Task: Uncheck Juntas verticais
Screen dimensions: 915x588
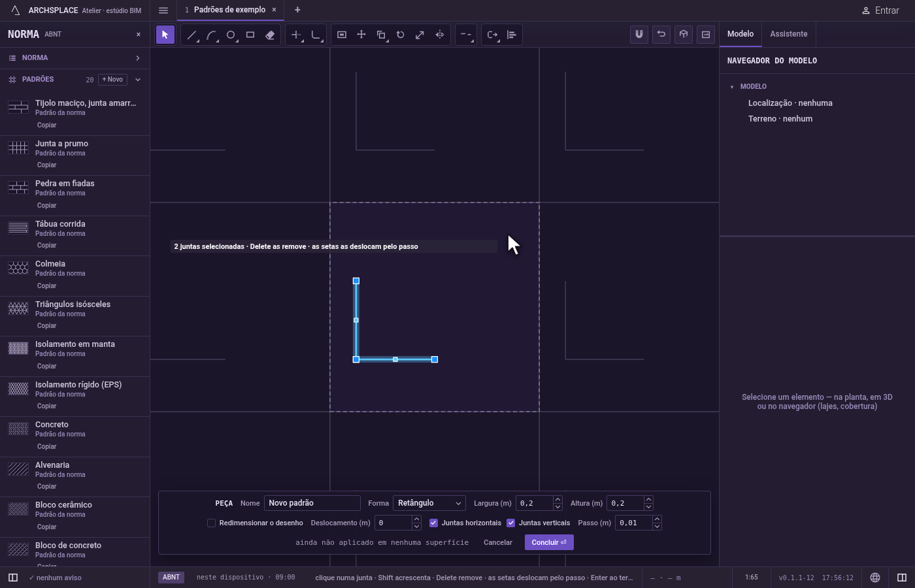Action: 511,523
